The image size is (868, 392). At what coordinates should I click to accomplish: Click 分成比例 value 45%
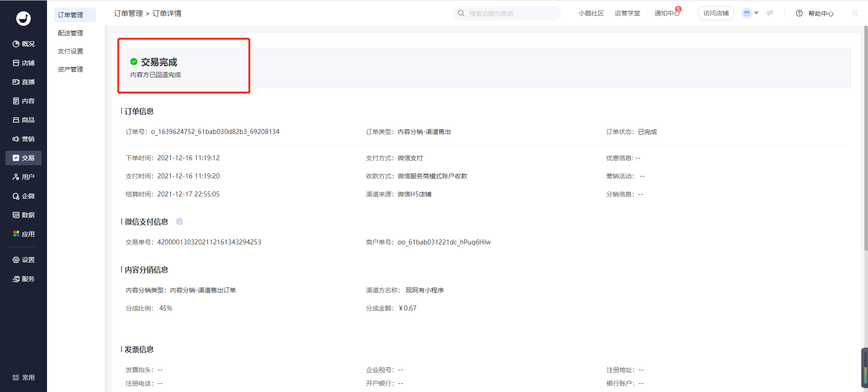click(165, 308)
